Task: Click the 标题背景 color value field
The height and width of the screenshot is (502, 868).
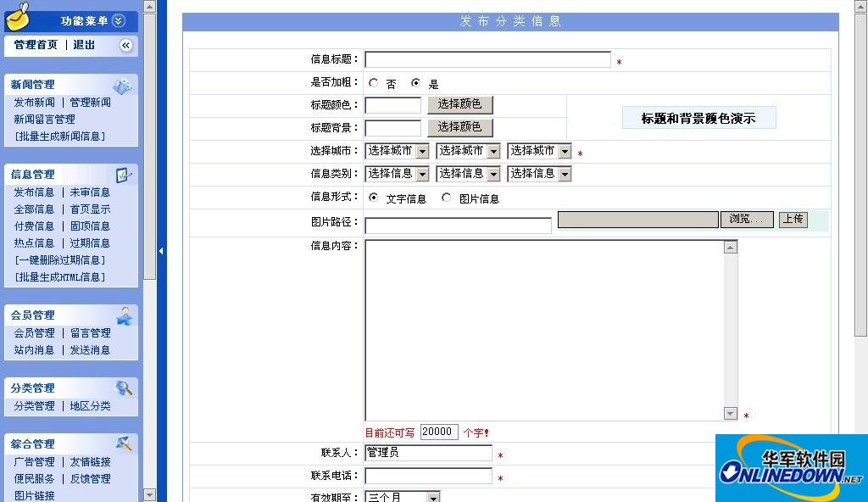Action: pyautogui.click(x=393, y=128)
